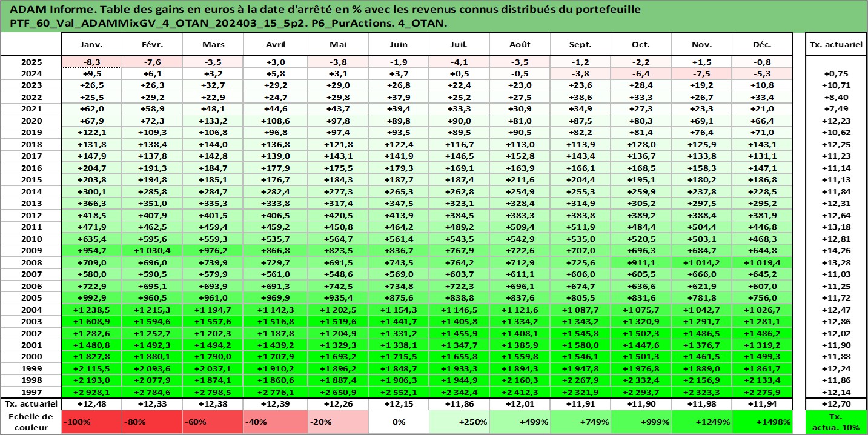Select the 'Févr.' column header

[x=152, y=45]
